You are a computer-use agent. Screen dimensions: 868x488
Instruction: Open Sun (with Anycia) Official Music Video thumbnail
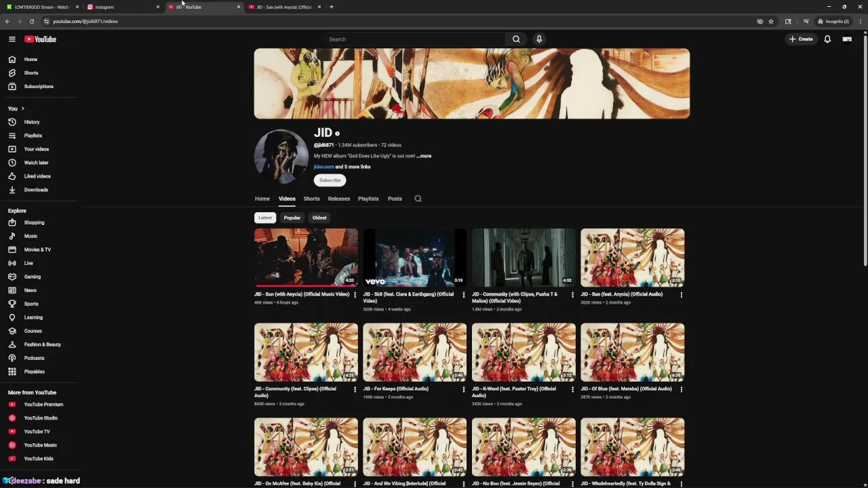click(306, 258)
